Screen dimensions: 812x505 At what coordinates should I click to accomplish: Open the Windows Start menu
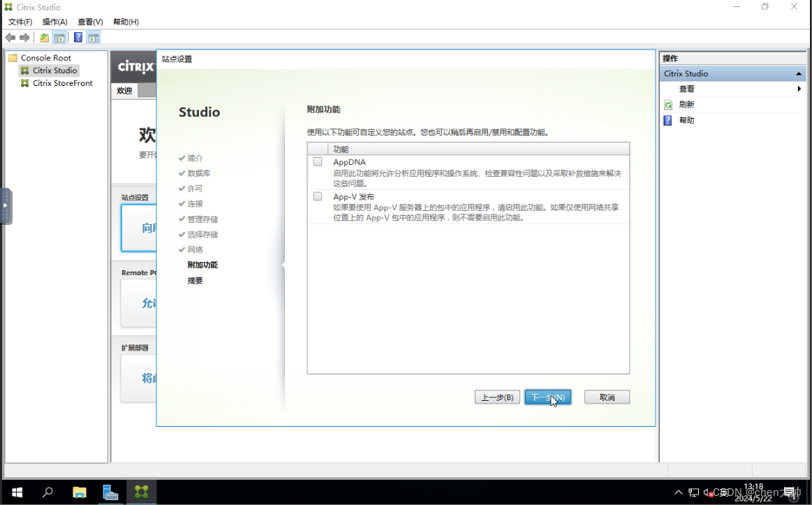coord(17,492)
